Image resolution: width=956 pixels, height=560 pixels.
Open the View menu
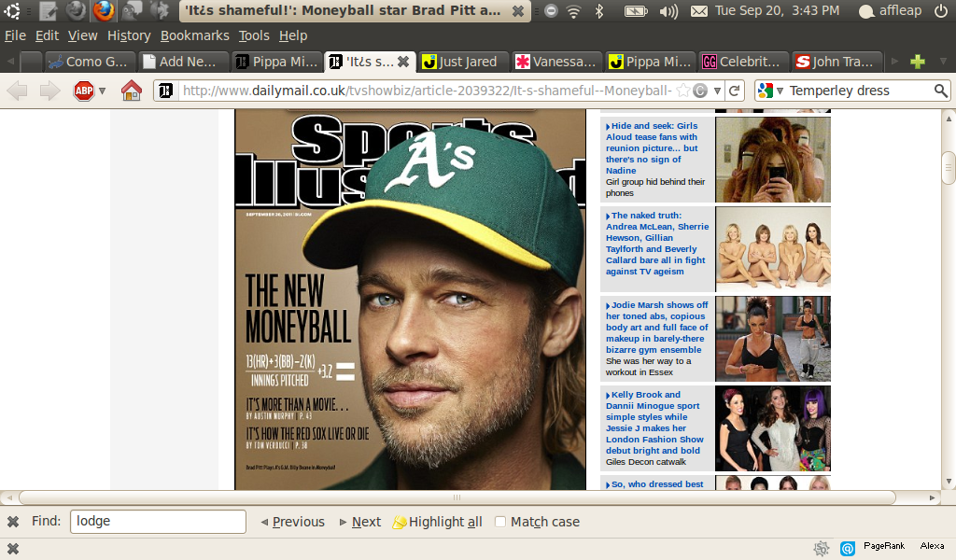pyautogui.click(x=82, y=36)
